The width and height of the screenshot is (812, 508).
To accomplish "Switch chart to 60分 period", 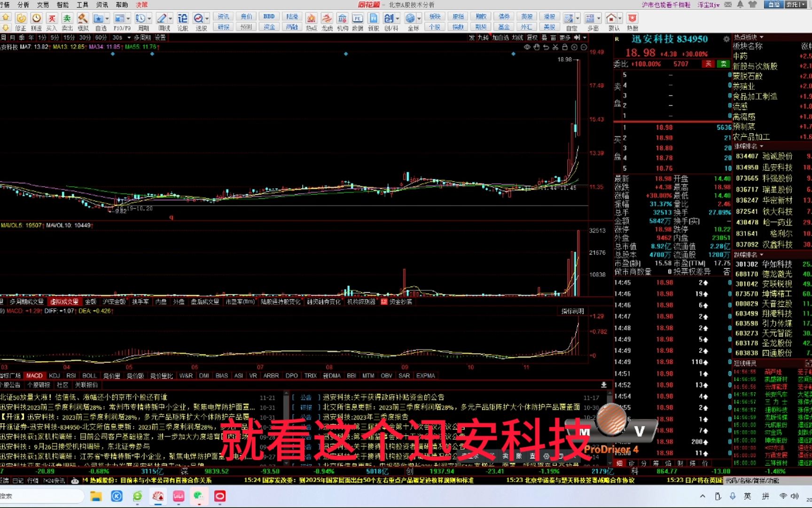I will click(x=101, y=38).
